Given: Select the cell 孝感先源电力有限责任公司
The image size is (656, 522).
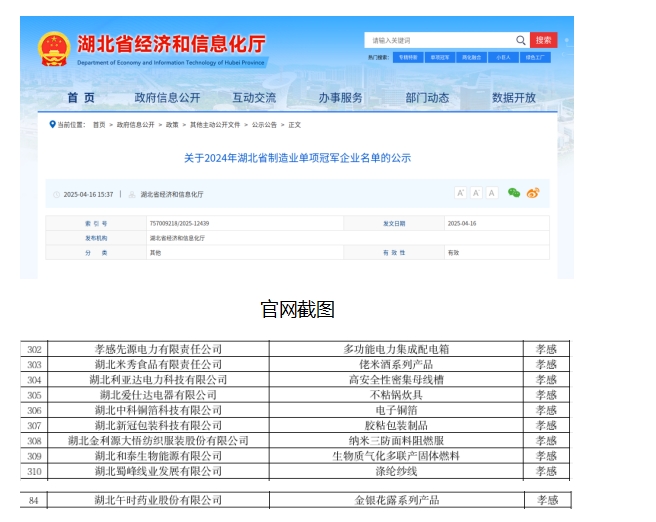Looking at the screenshot, I should point(158,349).
